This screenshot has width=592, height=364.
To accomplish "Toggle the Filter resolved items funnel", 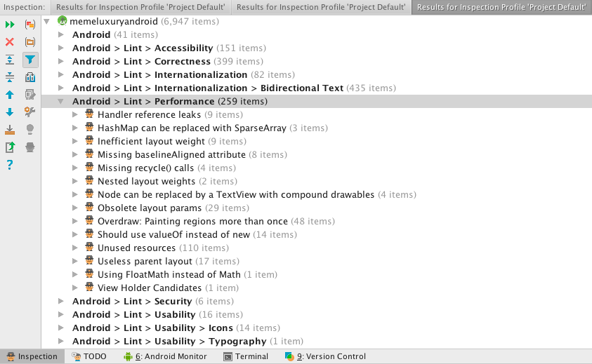I will coord(29,60).
